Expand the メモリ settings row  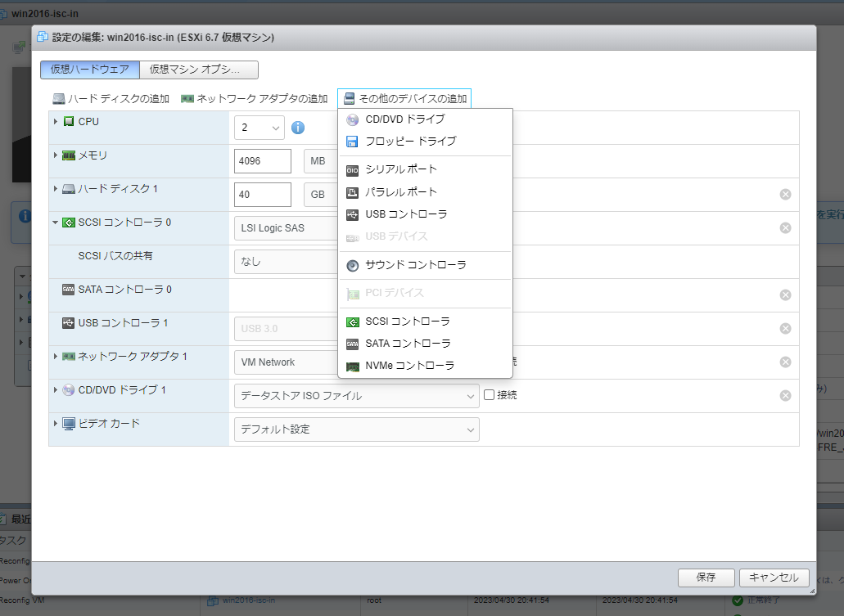[56, 155]
